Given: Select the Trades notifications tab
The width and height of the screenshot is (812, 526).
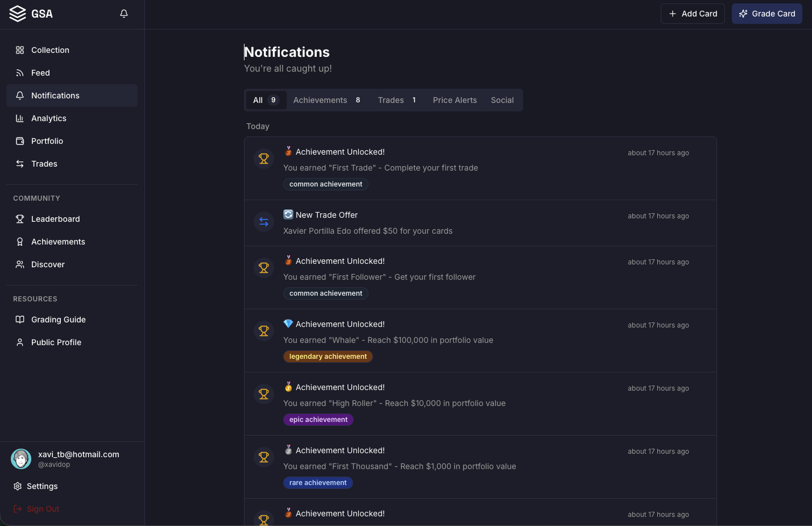Looking at the screenshot, I should pyautogui.click(x=396, y=100).
